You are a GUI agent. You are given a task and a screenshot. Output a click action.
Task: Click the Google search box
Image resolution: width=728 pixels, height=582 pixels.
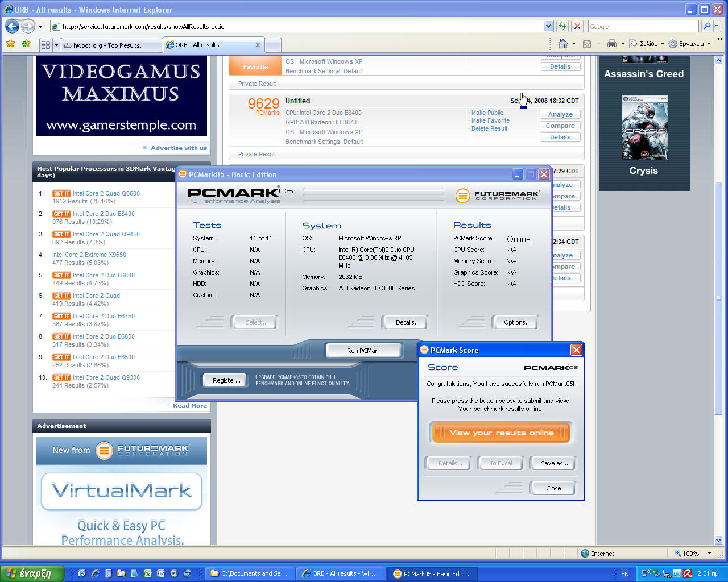(643, 26)
